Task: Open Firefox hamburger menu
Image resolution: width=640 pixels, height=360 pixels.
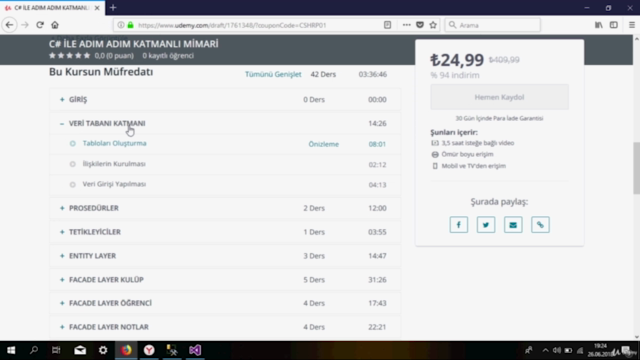Action: (x=631, y=25)
